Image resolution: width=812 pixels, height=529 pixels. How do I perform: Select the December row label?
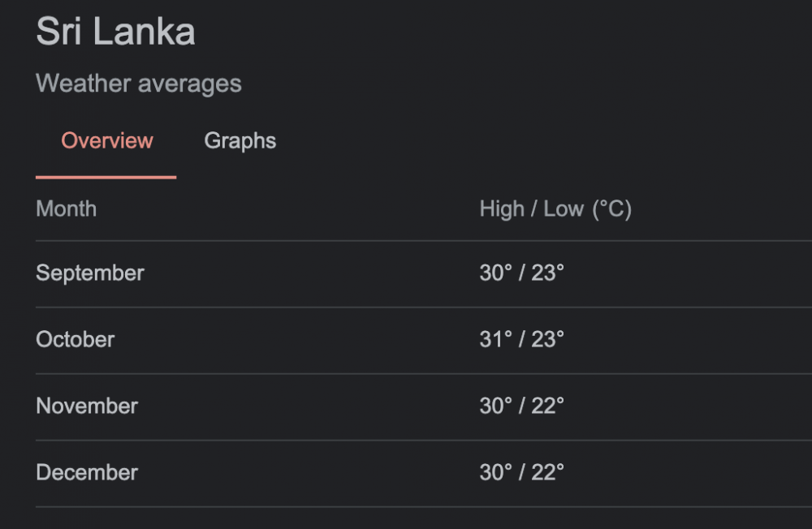click(x=87, y=473)
